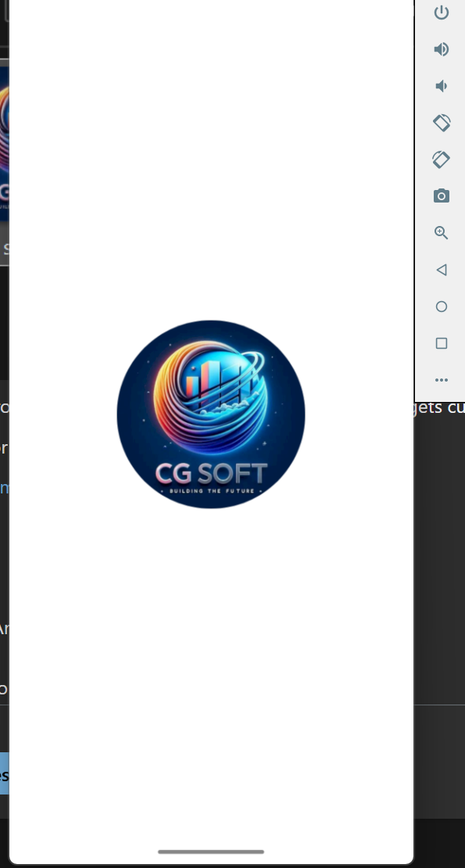The height and width of the screenshot is (868, 465).
Task: Go home using the circle icon
Action: tap(442, 306)
